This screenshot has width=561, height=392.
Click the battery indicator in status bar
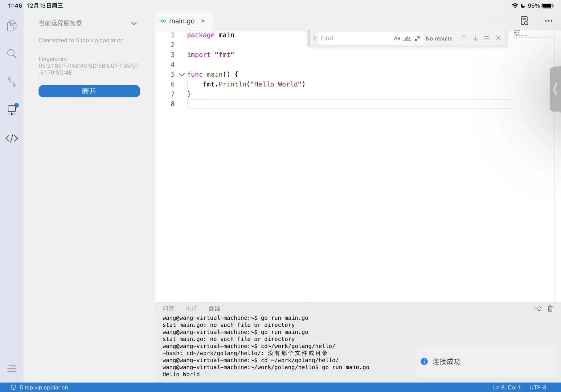(x=548, y=5)
